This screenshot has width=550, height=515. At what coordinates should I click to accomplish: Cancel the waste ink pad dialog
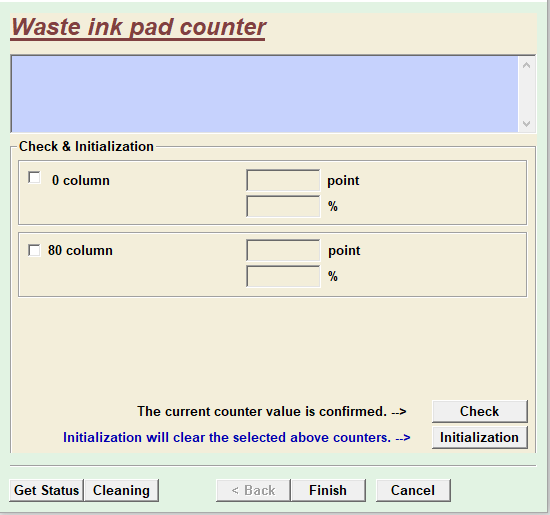tap(413, 490)
